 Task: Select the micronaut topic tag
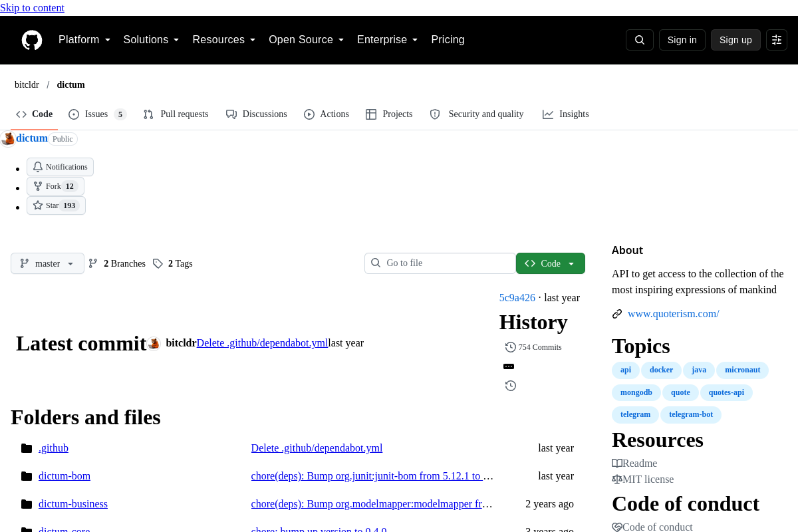tap(742, 370)
